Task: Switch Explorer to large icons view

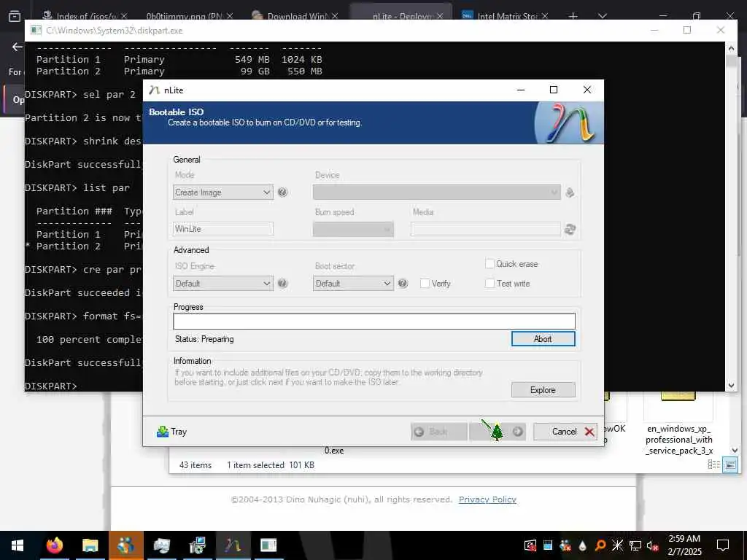Action: pos(729,464)
